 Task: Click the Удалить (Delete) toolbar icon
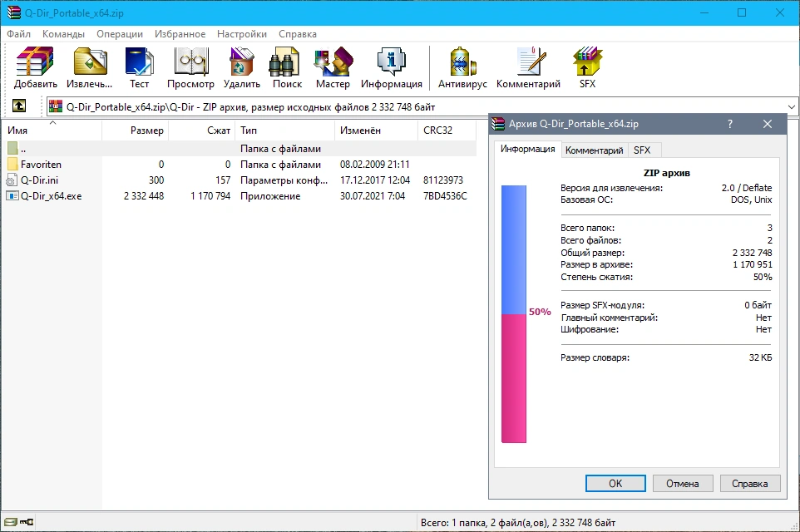(x=242, y=68)
